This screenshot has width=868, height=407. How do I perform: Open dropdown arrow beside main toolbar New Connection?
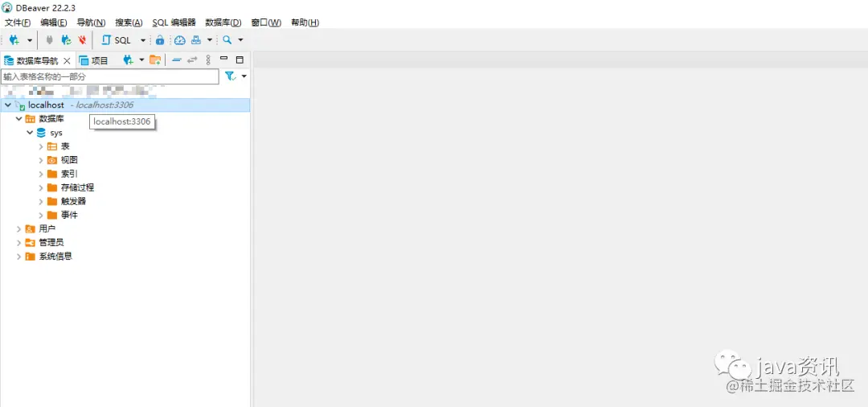tap(30, 40)
